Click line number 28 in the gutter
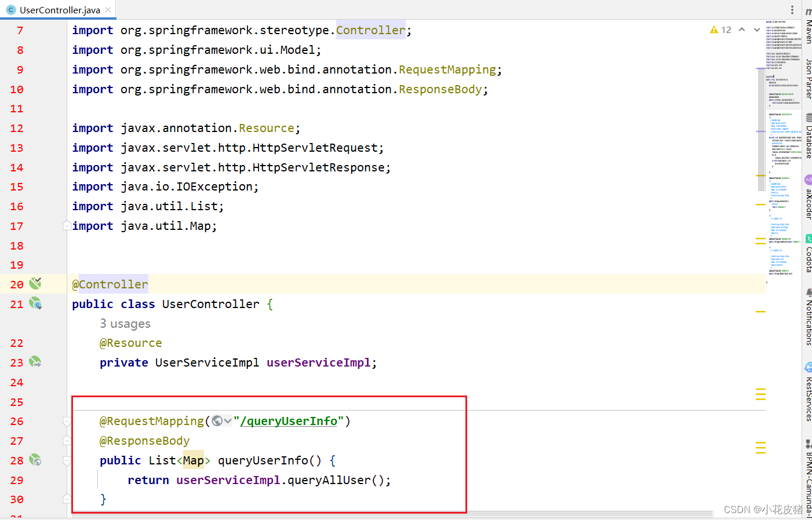Screen dimensions: 812x520 coord(17,460)
